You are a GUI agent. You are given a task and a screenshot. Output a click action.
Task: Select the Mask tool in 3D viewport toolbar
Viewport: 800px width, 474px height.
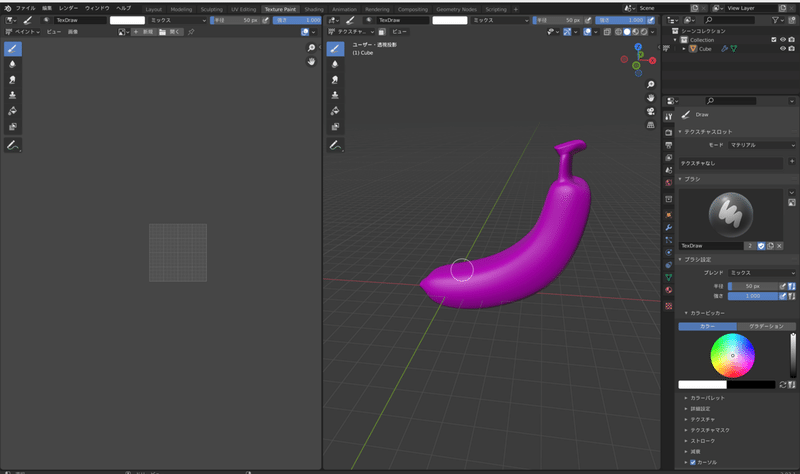click(335, 127)
